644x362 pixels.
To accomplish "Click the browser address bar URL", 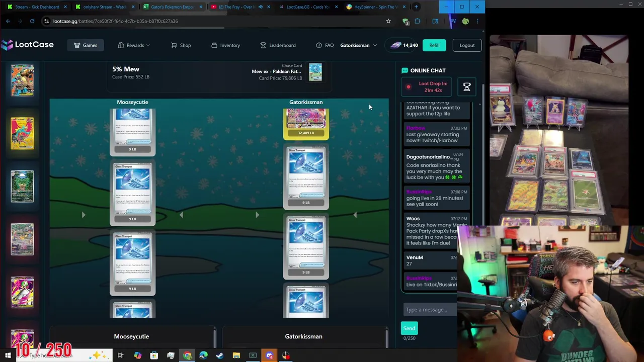I will point(115,21).
